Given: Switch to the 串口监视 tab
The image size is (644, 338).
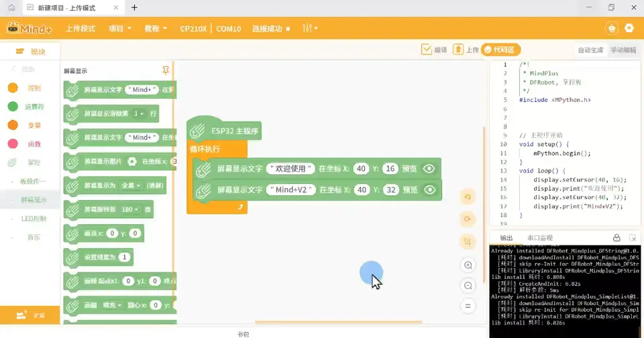Looking at the screenshot, I should point(539,238).
